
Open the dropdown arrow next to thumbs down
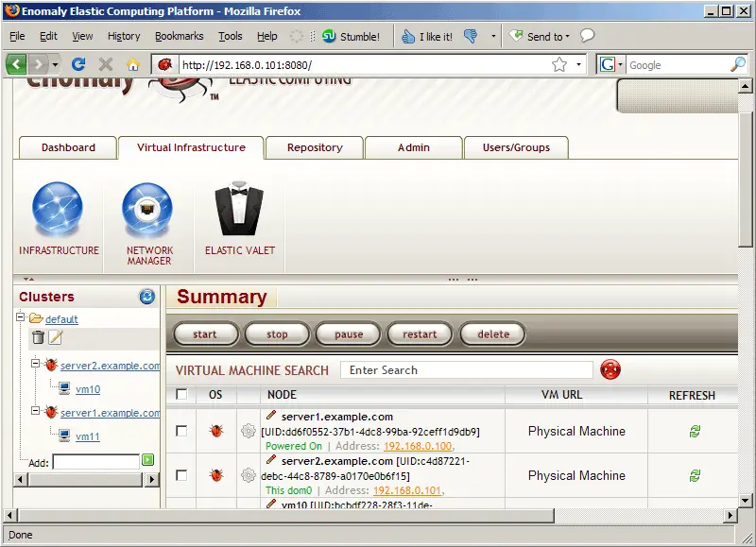point(493,36)
